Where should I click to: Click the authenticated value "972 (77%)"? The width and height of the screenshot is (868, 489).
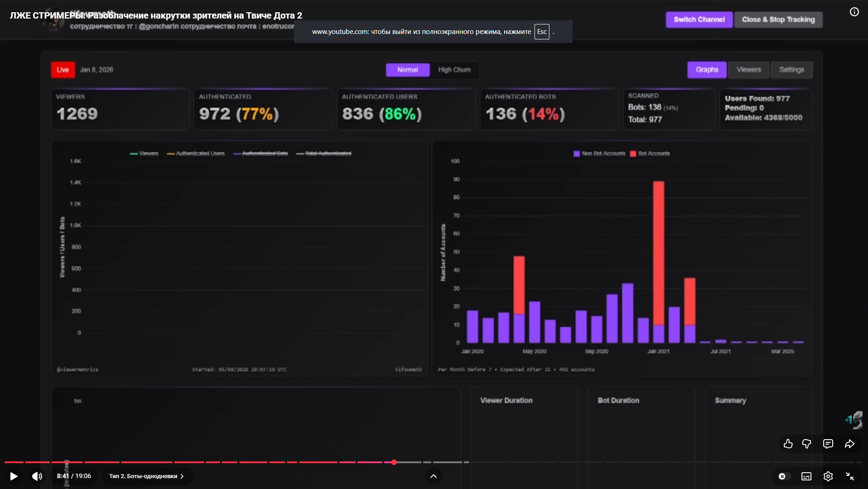[x=239, y=114]
